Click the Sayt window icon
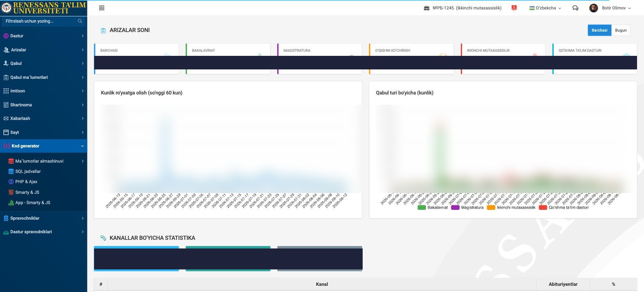This screenshot has height=292, width=644. point(6,132)
